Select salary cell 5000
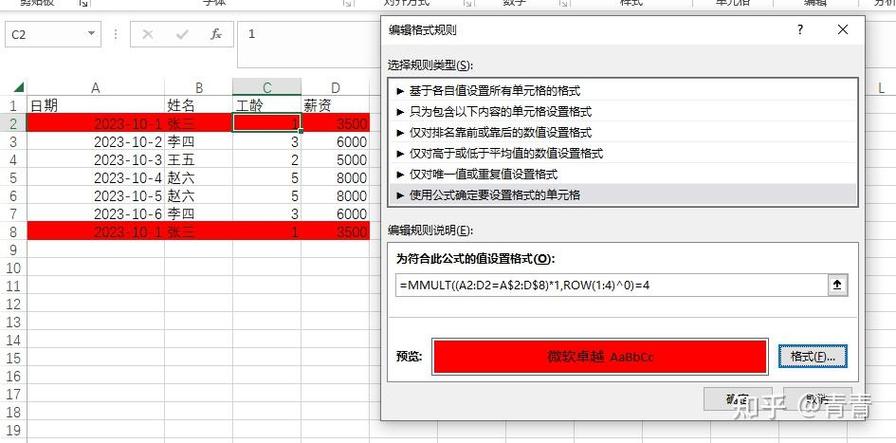 point(335,159)
